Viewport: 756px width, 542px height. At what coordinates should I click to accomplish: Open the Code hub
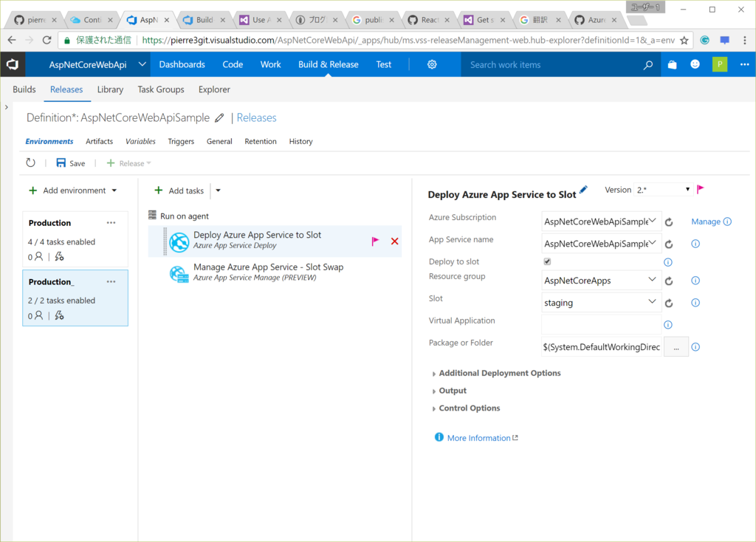click(233, 64)
